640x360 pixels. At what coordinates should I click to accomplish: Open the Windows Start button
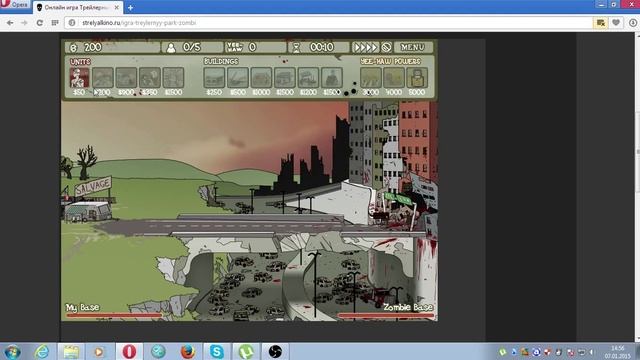(x=12, y=351)
